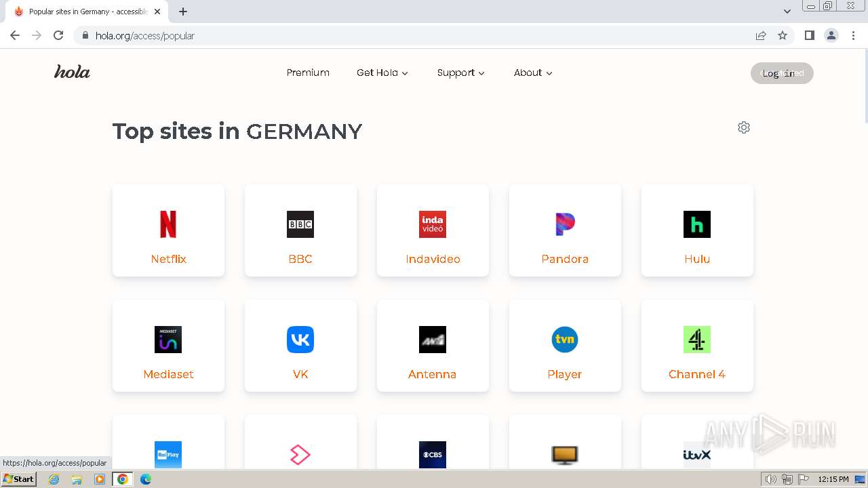
Task: Expand the Support dropdown menu
Action: point(461,73)
